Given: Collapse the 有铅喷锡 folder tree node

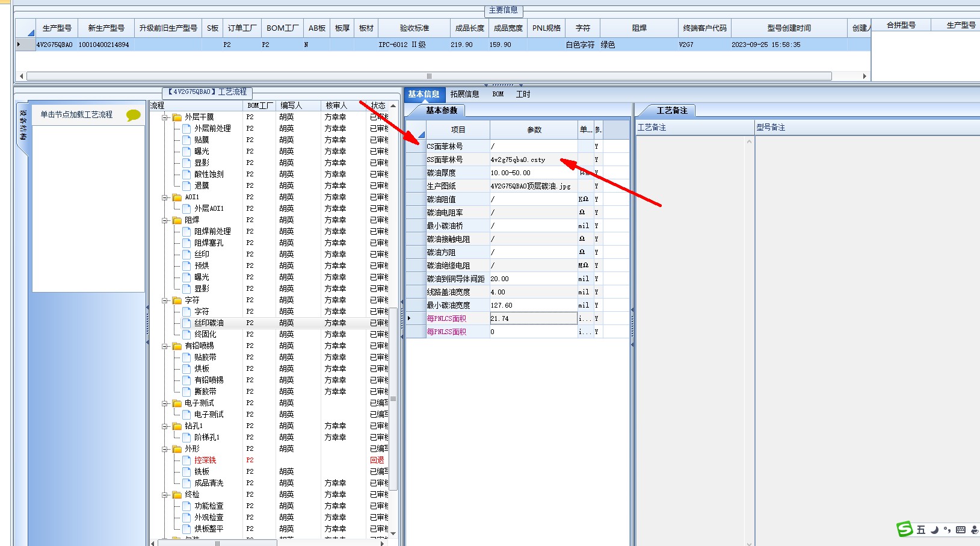Looking at the screenshot, I should 165,346.
